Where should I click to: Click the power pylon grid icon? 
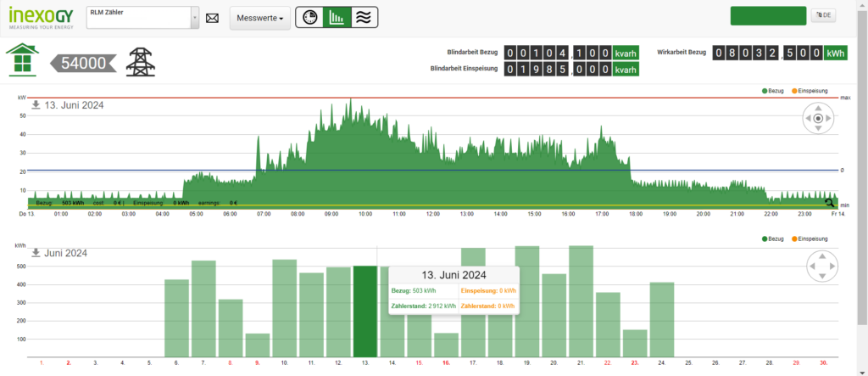coord(141,62)
